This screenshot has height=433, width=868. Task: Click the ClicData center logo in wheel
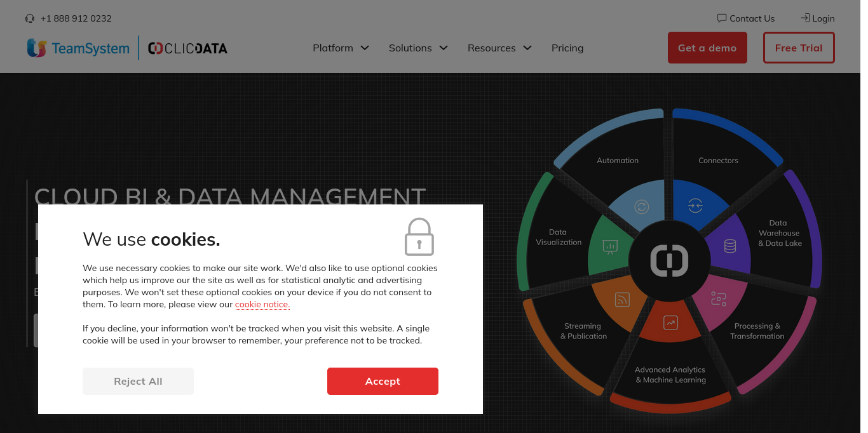pyautogui.click(x=669, y=261)
